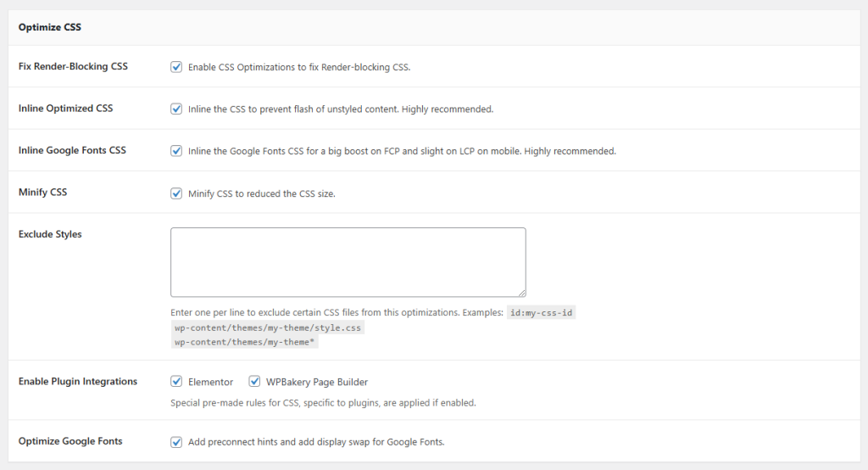This screenshot has width=868, height=470.
Task: Toggle the Elementor integration checkbox
Action: 176,382
